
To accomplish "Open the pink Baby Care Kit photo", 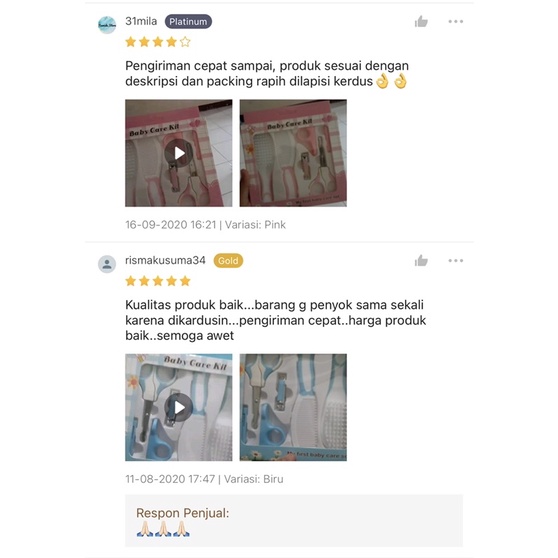I will tap(293, 153).
